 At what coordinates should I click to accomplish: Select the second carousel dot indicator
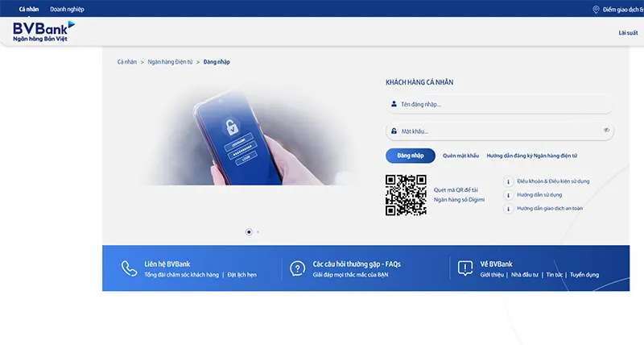[x=258, y=232]
